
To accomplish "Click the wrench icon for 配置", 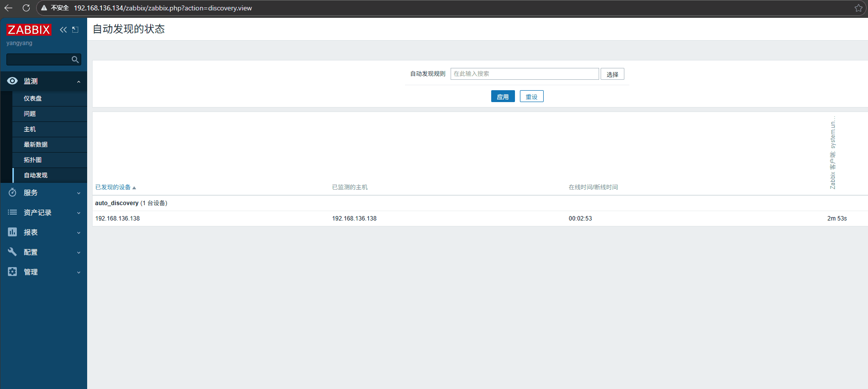I will (12, 252).
